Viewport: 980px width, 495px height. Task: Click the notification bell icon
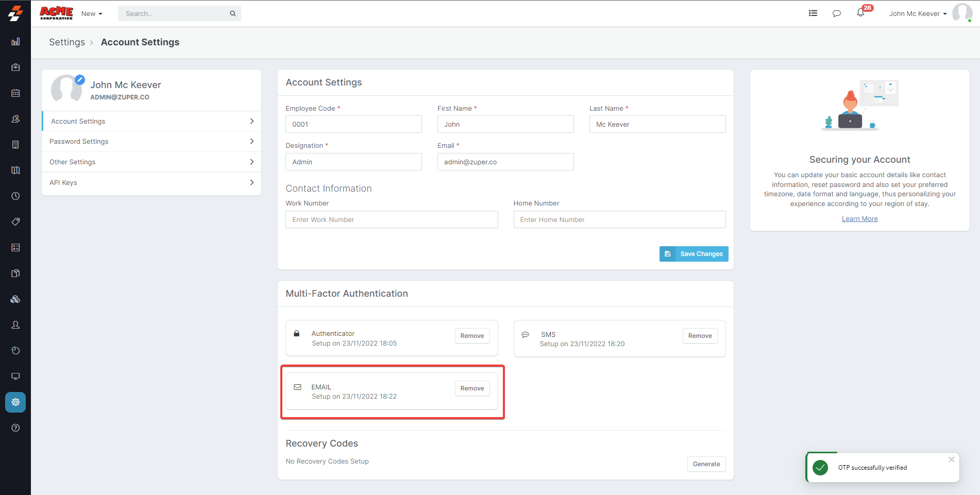860,13
